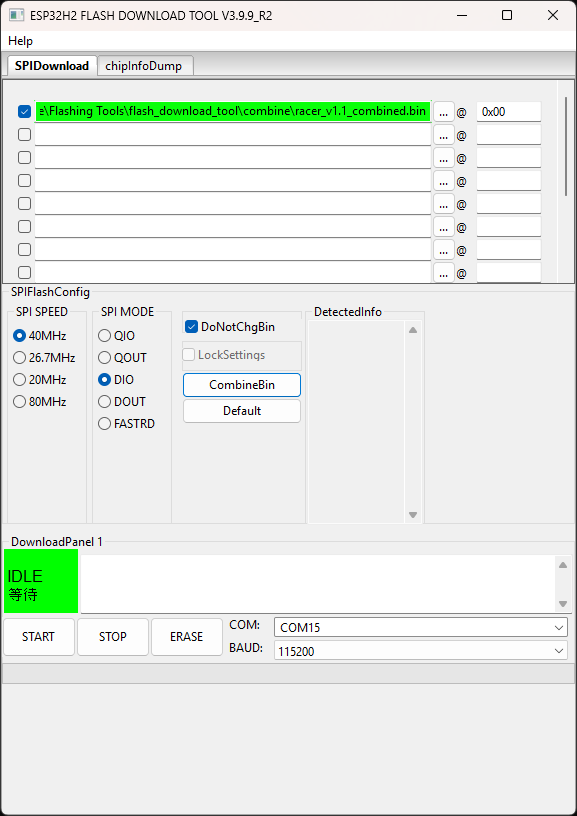Image resolution: width=577 pixels, height=816 pixels.
Task: Click the 0x00 address field
Action: [x=509, y=111]
